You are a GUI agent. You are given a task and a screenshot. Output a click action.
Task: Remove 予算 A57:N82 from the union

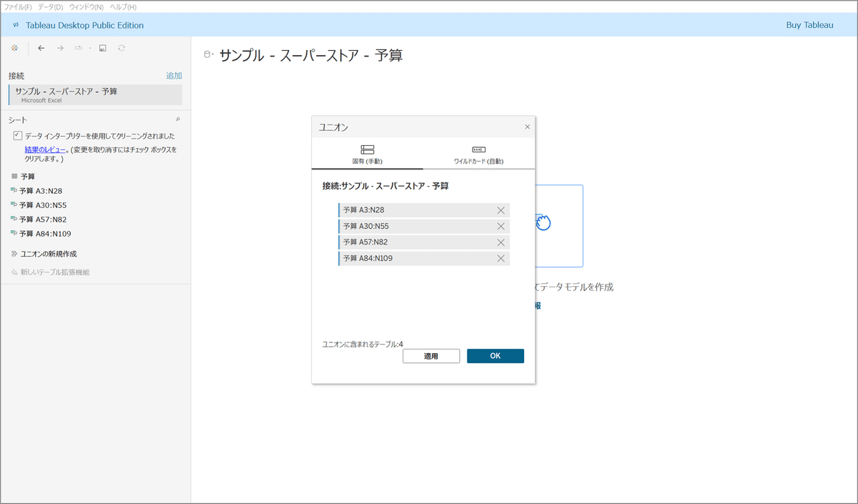(x=500, y=242)
